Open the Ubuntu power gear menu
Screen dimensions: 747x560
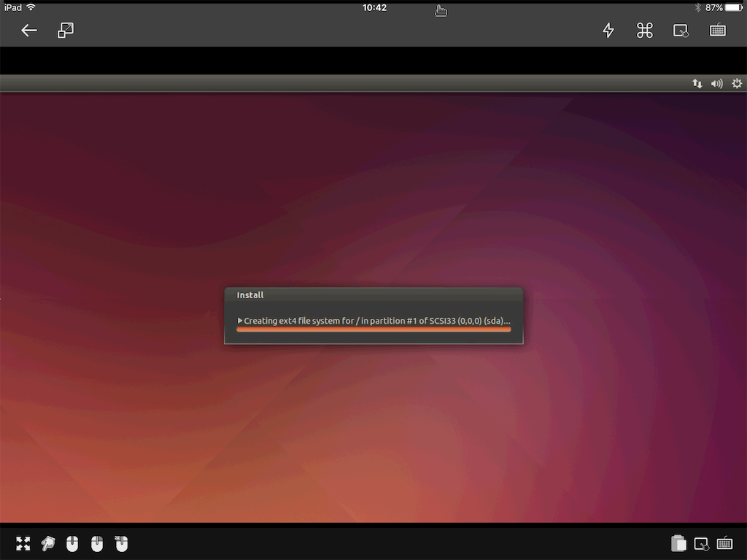pyautogui.click(x=737, y=84)
